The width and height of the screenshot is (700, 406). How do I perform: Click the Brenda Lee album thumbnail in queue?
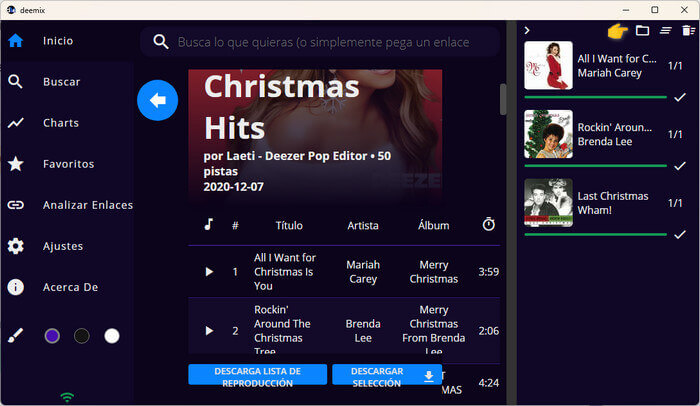(548, 134)
